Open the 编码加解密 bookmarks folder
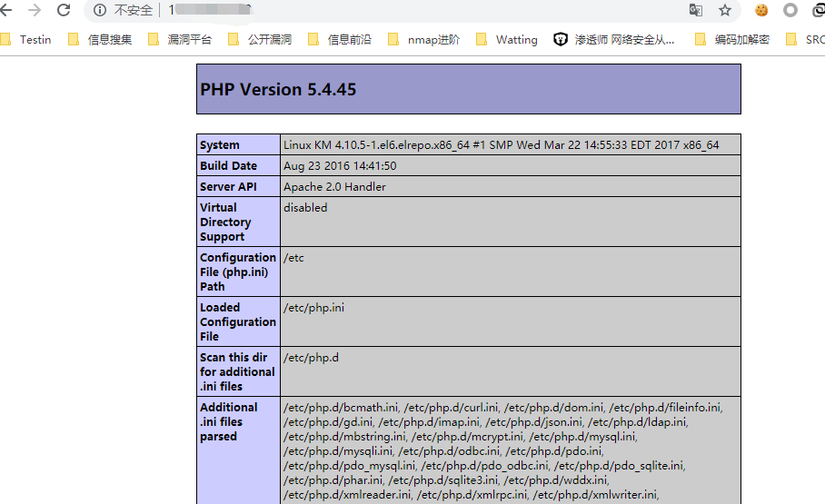This screenshot has width=825, height=504. click(732, 40)
